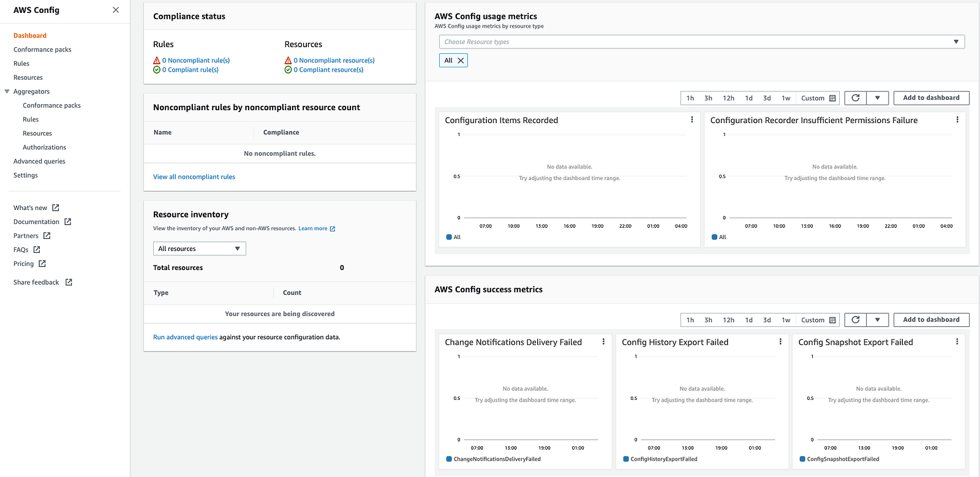The image size is (980, 477).
Task: Open the Pricing external link
Action: click(x=29, y=264)
